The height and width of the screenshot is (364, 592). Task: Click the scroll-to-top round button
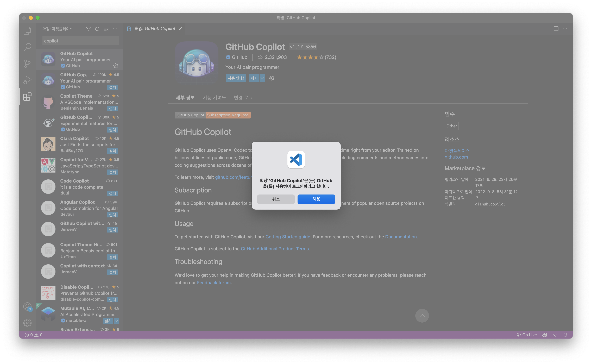[x=422, y=316]
